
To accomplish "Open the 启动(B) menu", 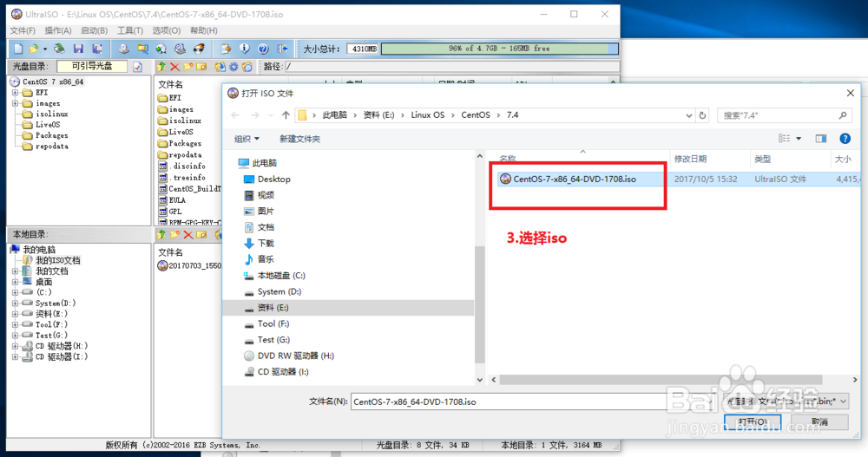I will [94, 31].
